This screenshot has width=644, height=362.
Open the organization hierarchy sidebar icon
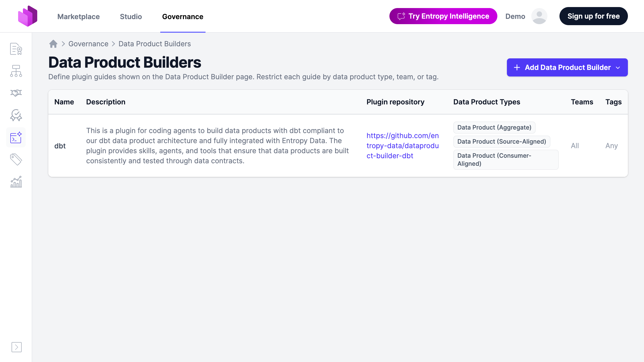coord(16,71)
